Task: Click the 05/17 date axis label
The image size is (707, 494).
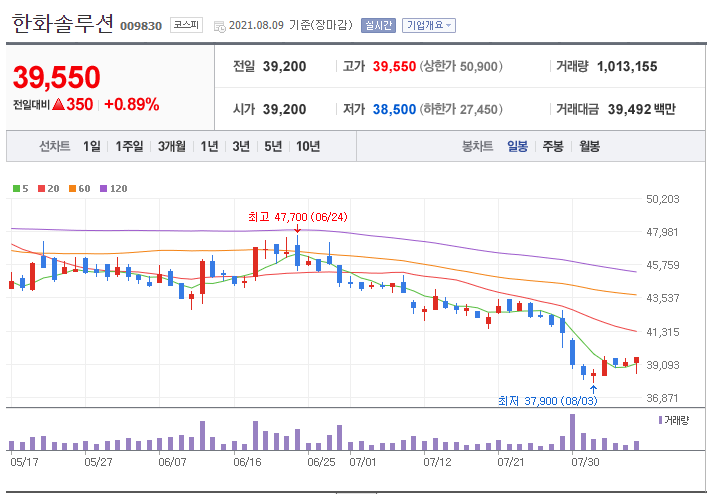Action: point(24,462)
